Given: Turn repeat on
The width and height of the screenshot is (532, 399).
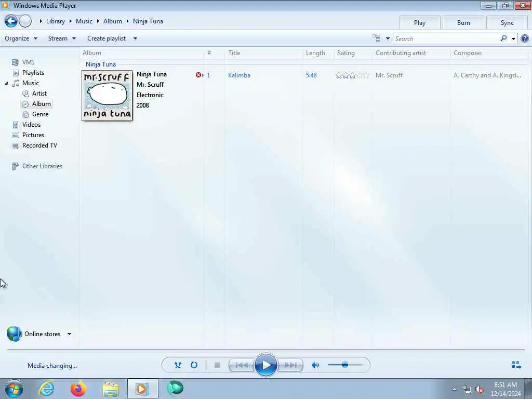Looking at the screenshot, I should pos(194,365).
